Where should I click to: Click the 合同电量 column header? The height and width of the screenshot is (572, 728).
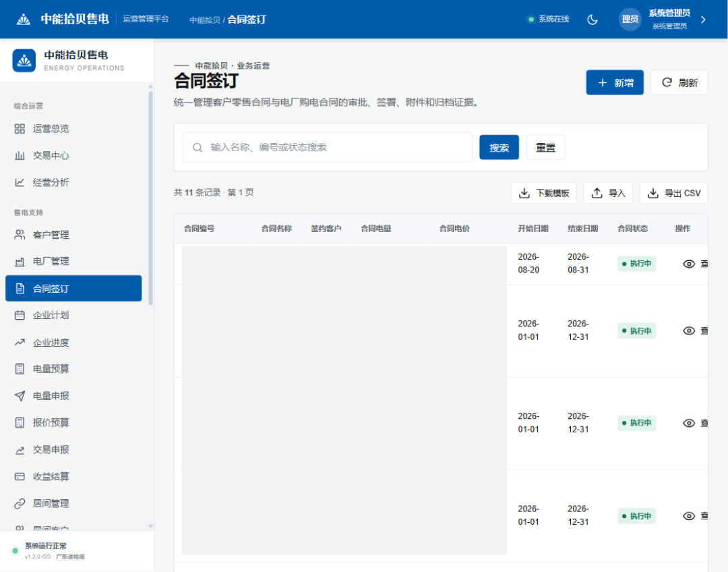[x=376, y=229]
